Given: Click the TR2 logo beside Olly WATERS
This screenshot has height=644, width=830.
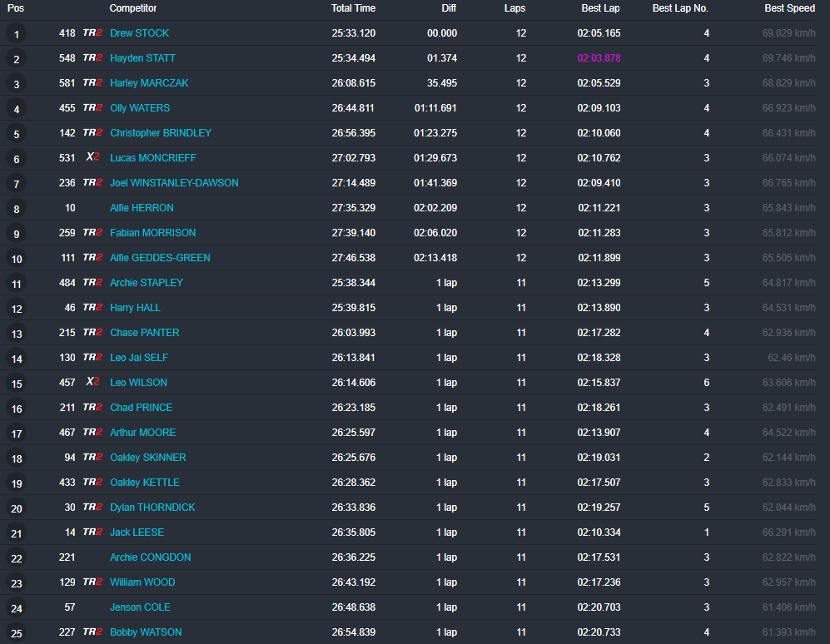Looking at the screenshot, I should click(x=92, y=108).
